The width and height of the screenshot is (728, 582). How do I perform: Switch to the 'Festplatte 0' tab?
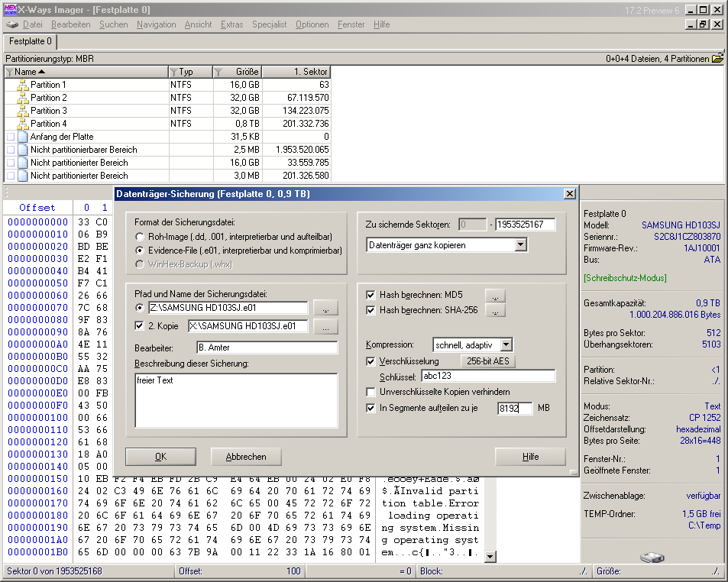[31, 41]
